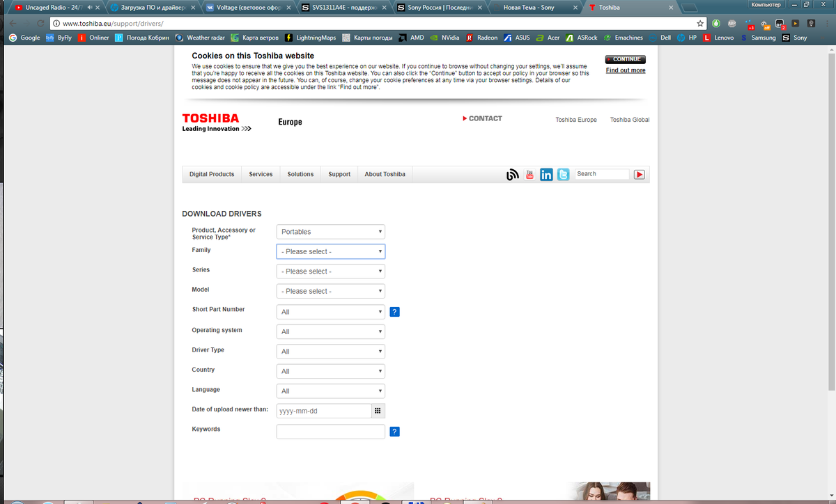Viewport: 836px width, 504px height.
Task: Close the Toshiba tab
Action: [670, 8]
